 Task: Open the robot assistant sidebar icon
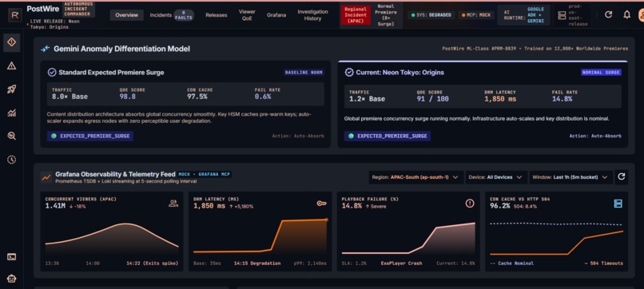[x=11, y=279]
